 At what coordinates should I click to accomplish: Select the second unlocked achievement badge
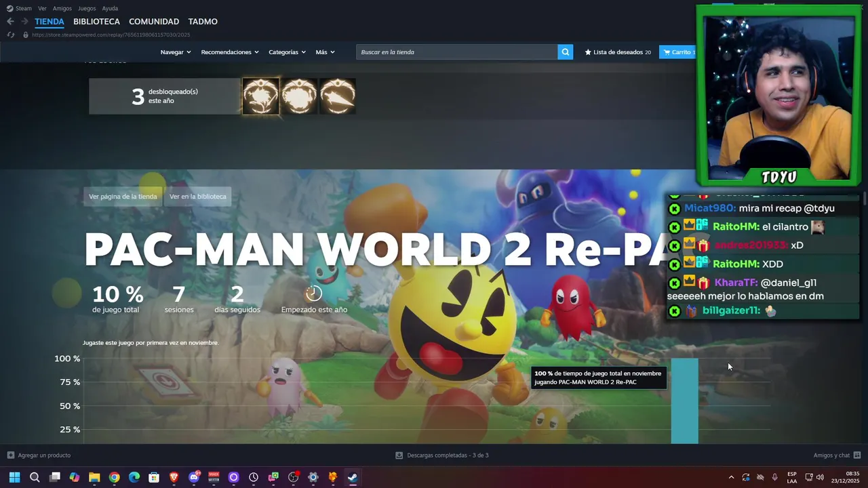pos(299,96)
